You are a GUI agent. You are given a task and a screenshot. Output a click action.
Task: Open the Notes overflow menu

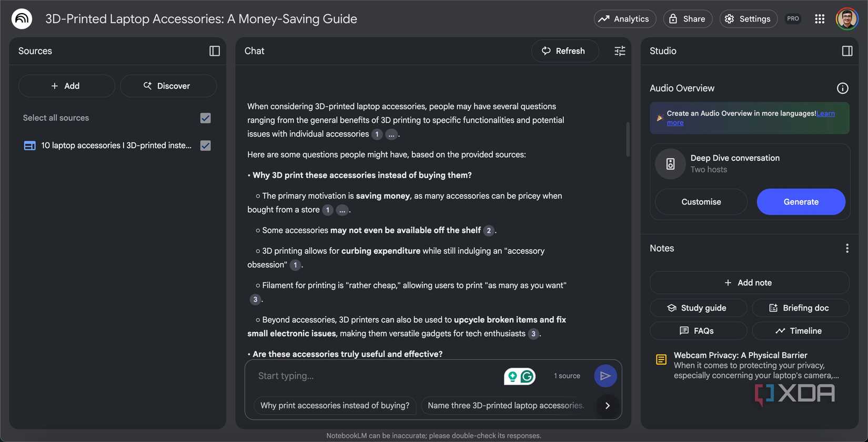coord(846,248)
